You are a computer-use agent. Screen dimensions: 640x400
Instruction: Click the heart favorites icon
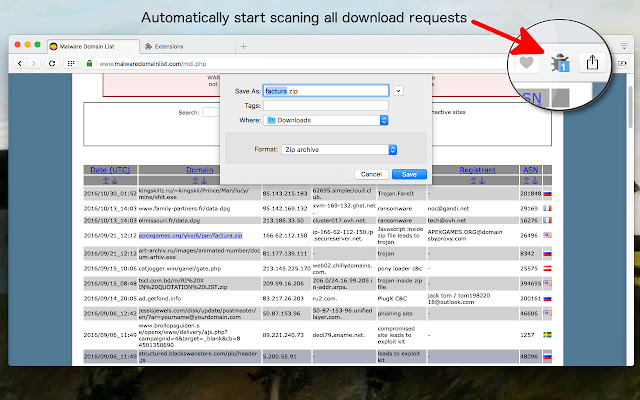[x=524, y=61]
